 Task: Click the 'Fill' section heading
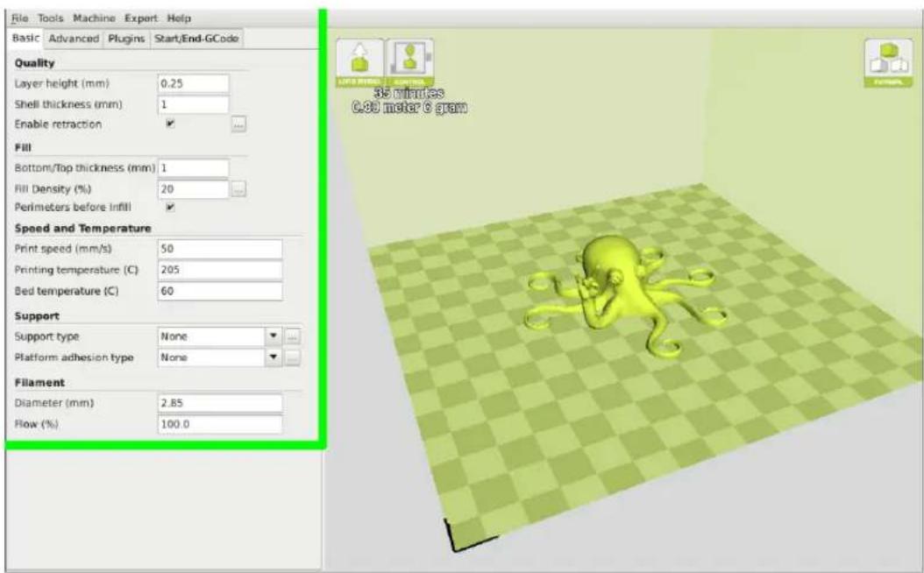point(23,148)
